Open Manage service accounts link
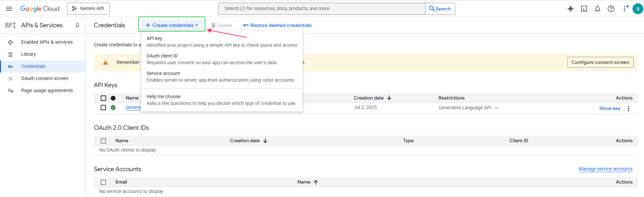 pos(605,169)
